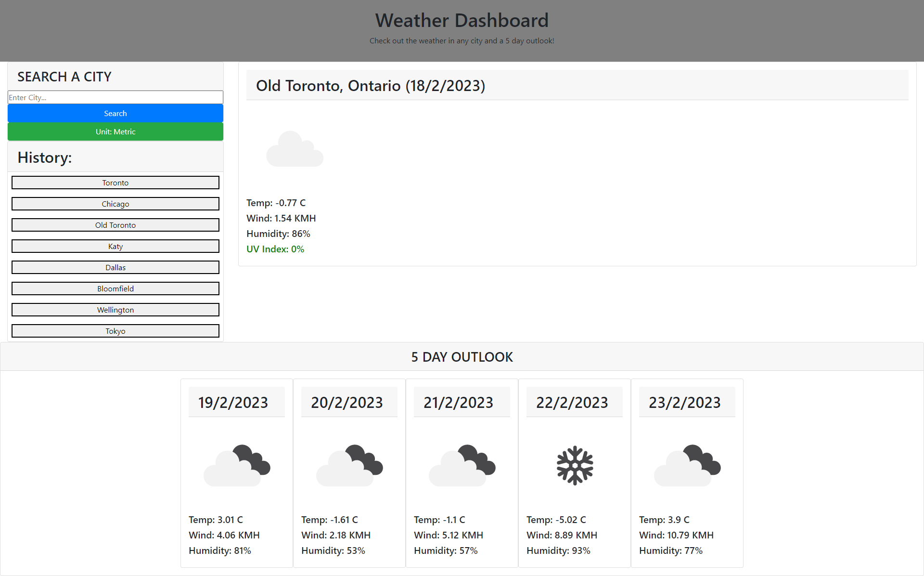The height and width of the screenshot is (576, 924).
Task: Select Toronto from search history
Action: click(x=115, y=183)
